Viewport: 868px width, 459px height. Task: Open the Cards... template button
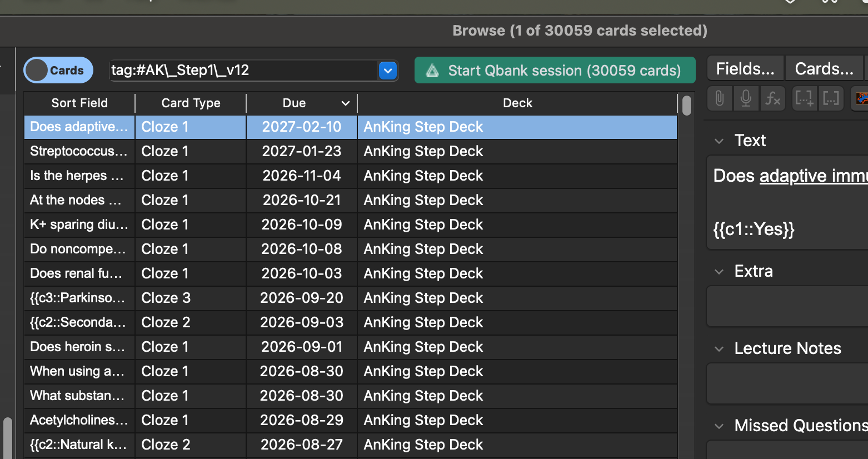click(824, 69)
